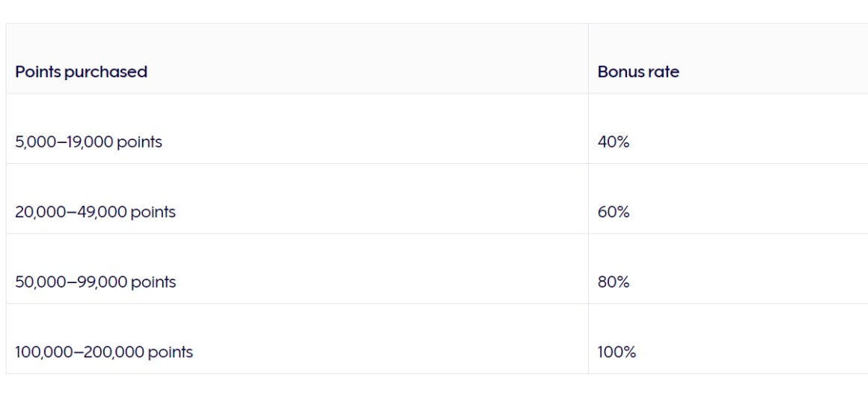Image resolution: width=868 pixels, height=403 pixels.
Task: Click the Points purchased column header
Action: [x=297, y=58]
